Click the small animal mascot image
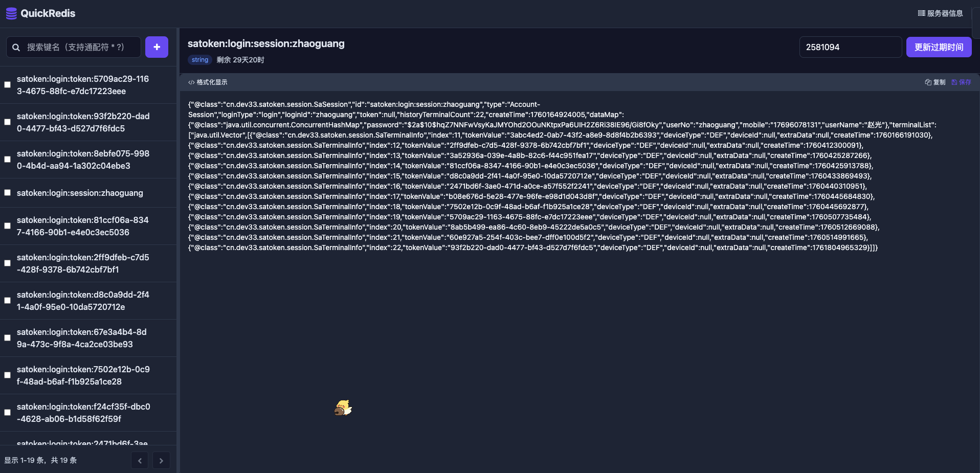The height and width of the screenshot is (473, 980). click(x=343, y=408)
